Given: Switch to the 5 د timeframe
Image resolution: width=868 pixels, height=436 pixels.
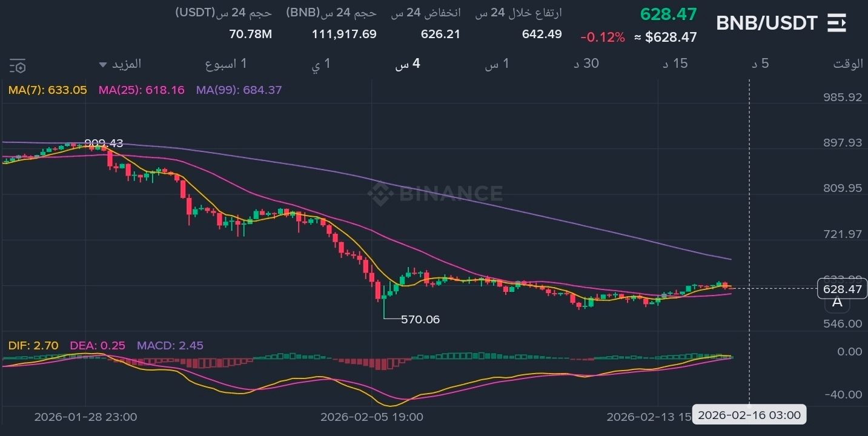Looking at the screenshot, I should click(760, 64).
